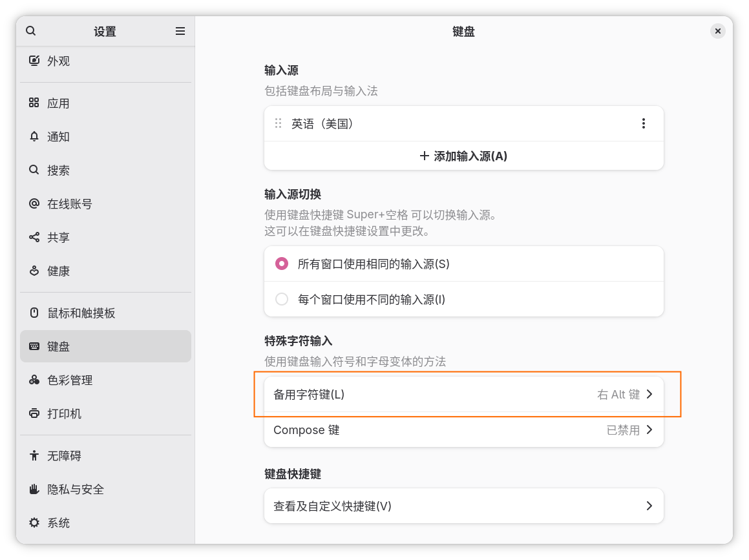The image size is (749, 560).
Task: Click the 隐私与安全 hand icon
Action: tap(34, 489)
